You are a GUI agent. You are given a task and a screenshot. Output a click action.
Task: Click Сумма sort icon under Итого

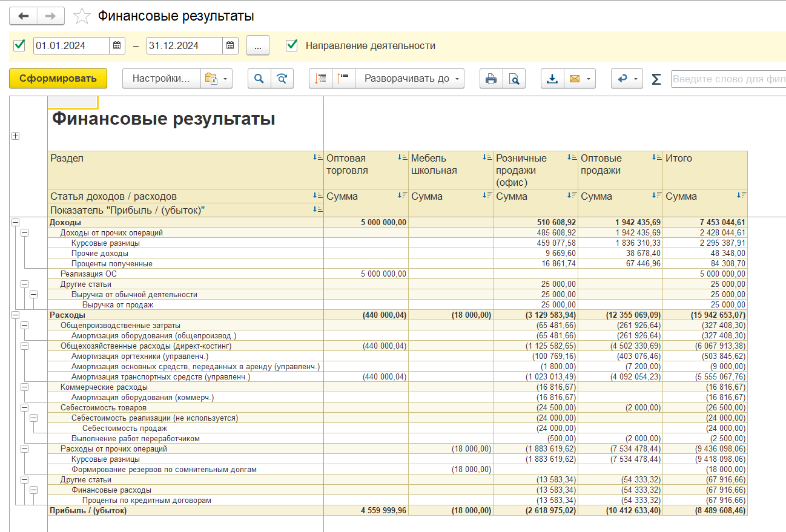pos(742,195)
